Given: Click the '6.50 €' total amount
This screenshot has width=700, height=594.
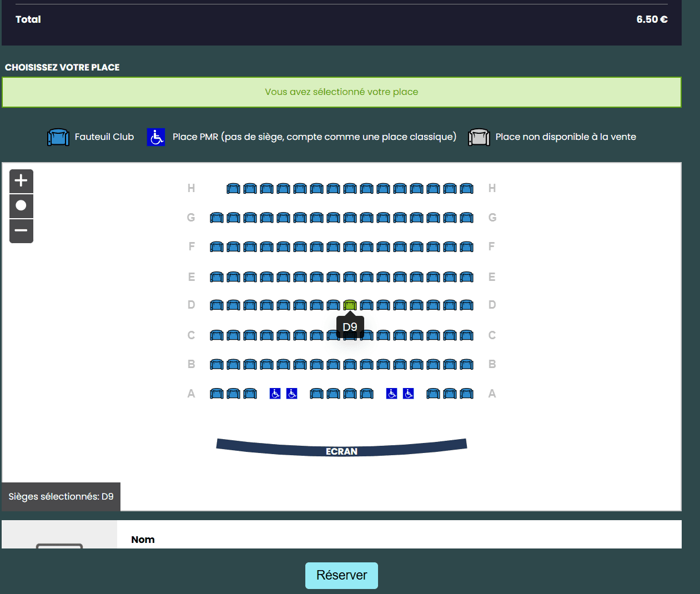Looking at the screenshot, I should [x=652, y=19].
